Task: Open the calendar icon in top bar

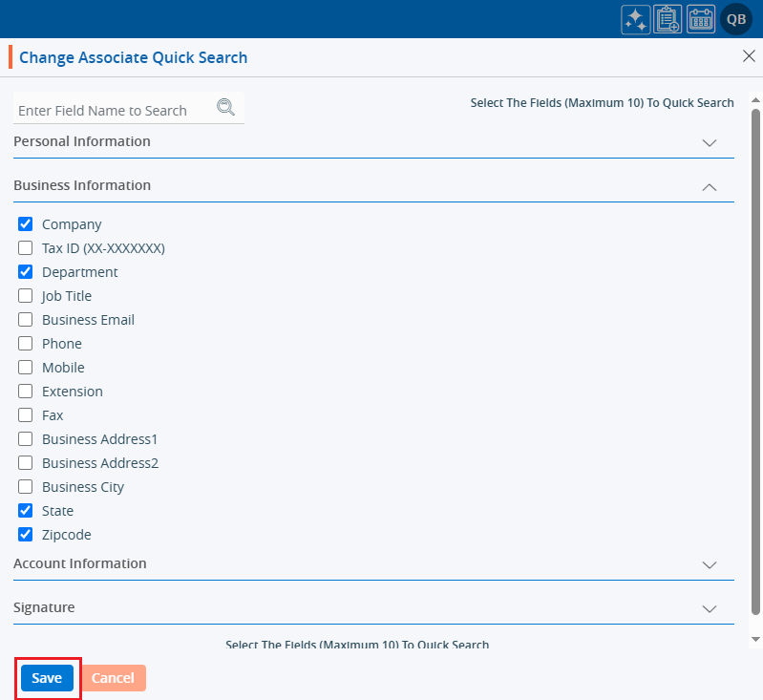Action: [x=701, y=19]
